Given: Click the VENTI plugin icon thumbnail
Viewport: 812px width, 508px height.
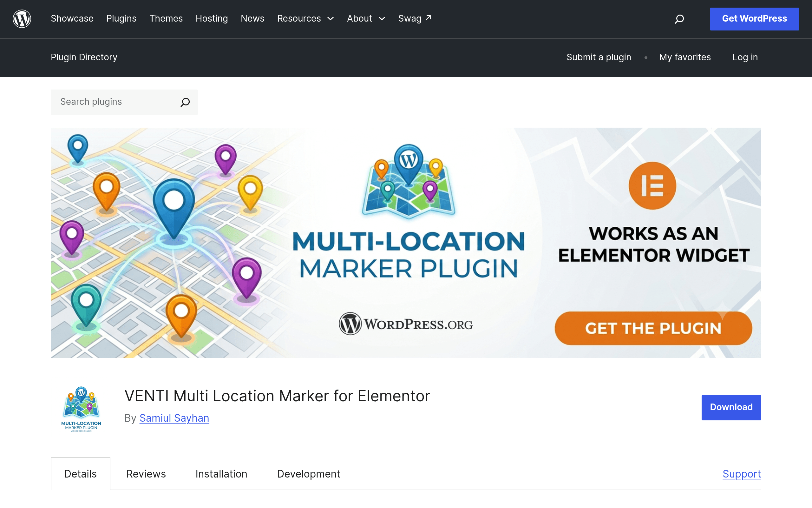Looking at the screenshot, I should (81, 409).
